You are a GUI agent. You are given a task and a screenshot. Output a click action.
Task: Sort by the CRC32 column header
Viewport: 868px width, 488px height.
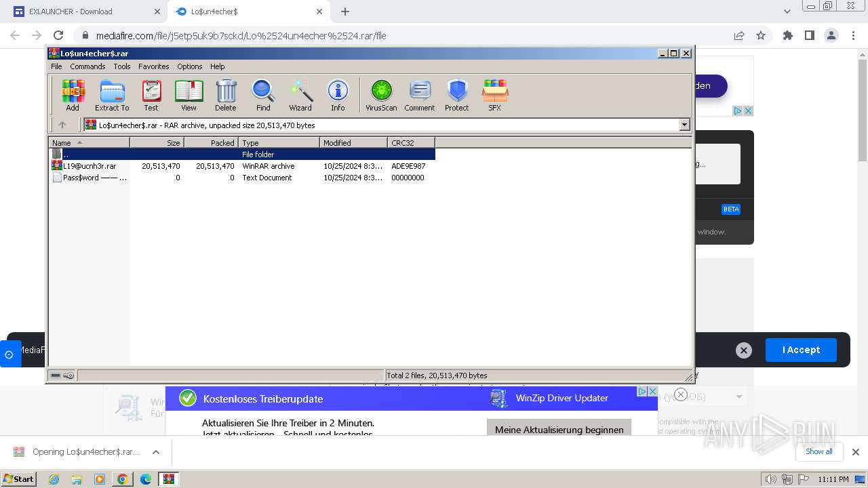[x=411, y=142]
